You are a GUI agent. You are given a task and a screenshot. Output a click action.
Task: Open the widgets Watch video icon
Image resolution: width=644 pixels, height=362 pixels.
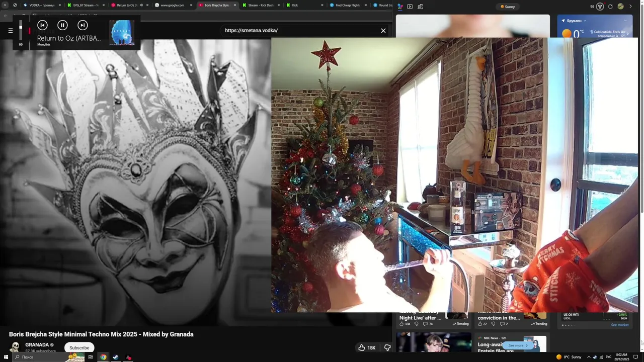coord(410,7)
